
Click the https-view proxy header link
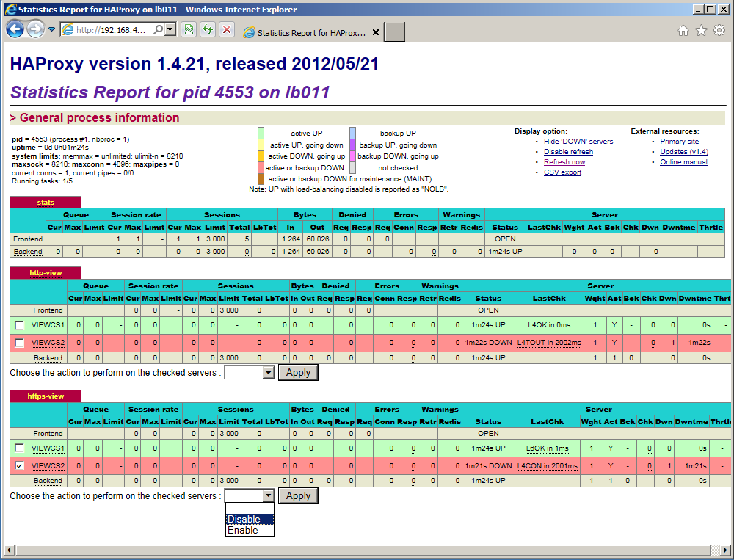[x=46, y=396]
